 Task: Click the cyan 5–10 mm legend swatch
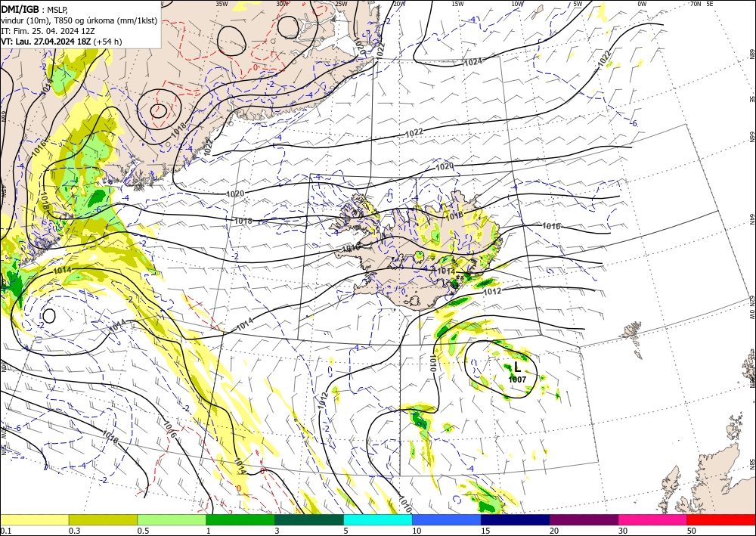(x=378, y=519)
